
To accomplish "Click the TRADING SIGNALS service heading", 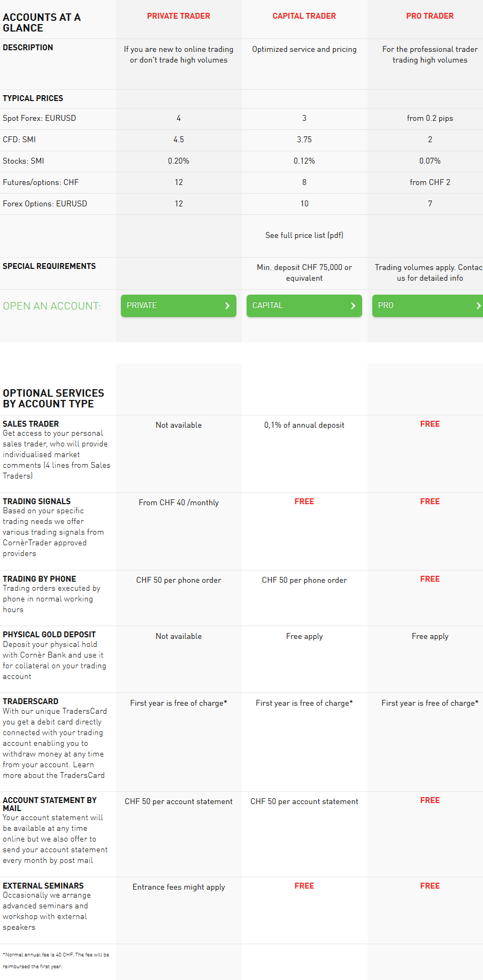I will tap(37, 501).
